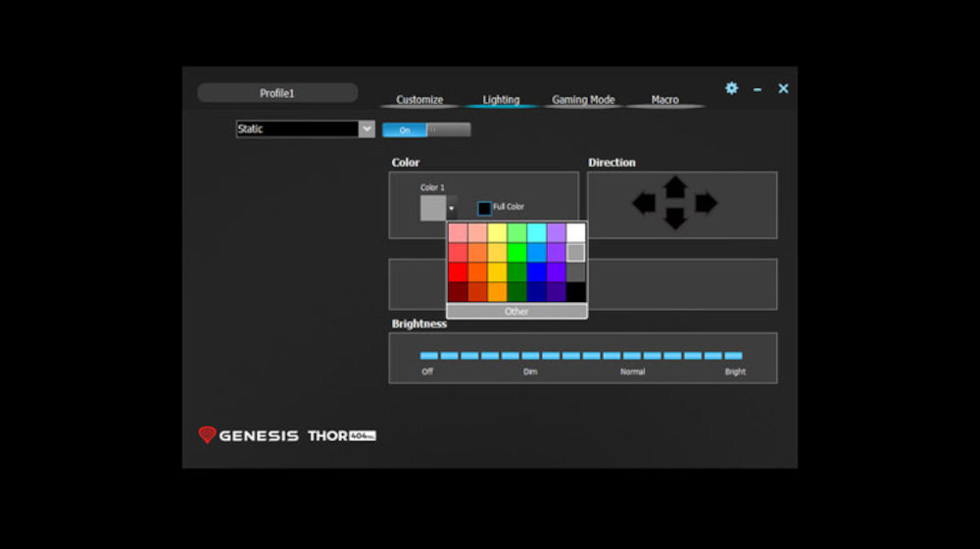This screenshot has height=549, width=980.
Task: Open settings with the gear icon
Action: [731, 88]
